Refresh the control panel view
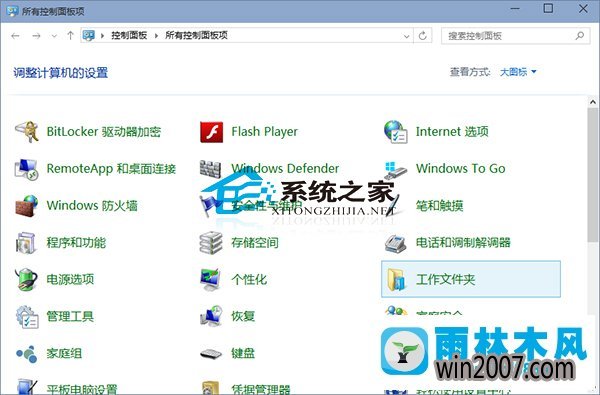The height and width of the screenshot is (395, 600). 422,36
